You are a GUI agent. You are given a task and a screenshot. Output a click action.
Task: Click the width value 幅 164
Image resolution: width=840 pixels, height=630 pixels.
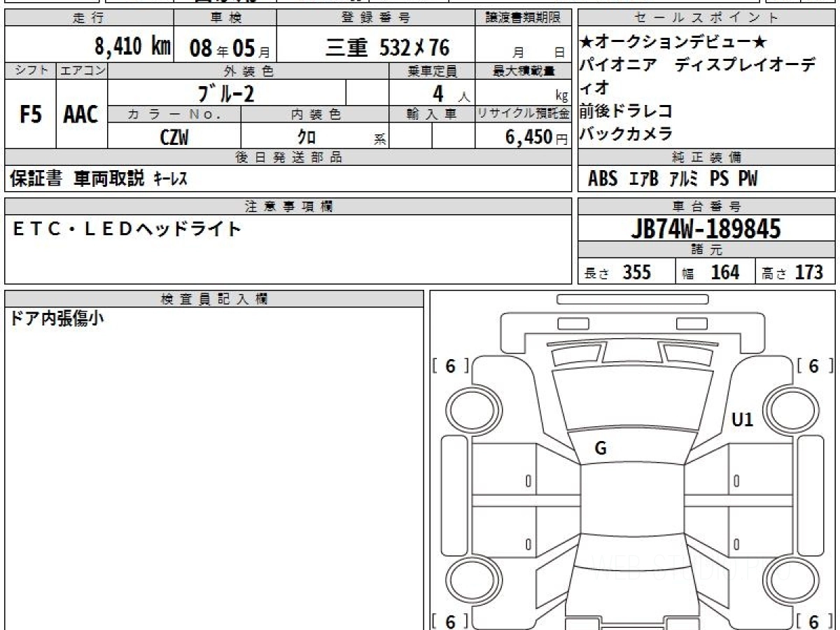pyautogui.click(x=710, y=272)
